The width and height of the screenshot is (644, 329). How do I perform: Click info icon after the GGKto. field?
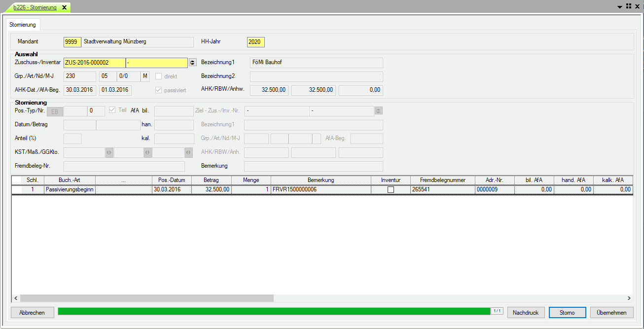(188, 153)
